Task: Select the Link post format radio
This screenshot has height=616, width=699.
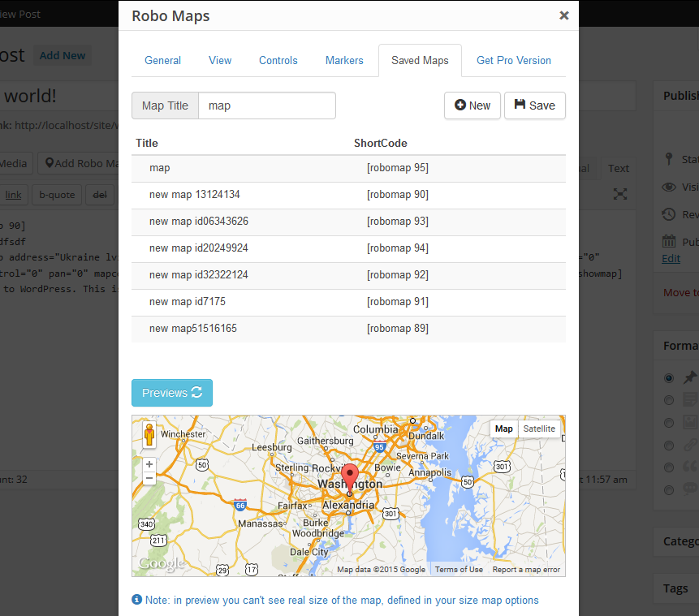Action: [x=669, y=446]
